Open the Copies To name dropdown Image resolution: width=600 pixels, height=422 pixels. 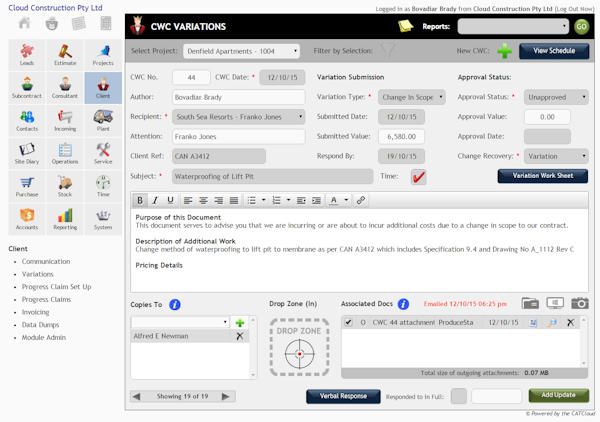tap(180, 322)
